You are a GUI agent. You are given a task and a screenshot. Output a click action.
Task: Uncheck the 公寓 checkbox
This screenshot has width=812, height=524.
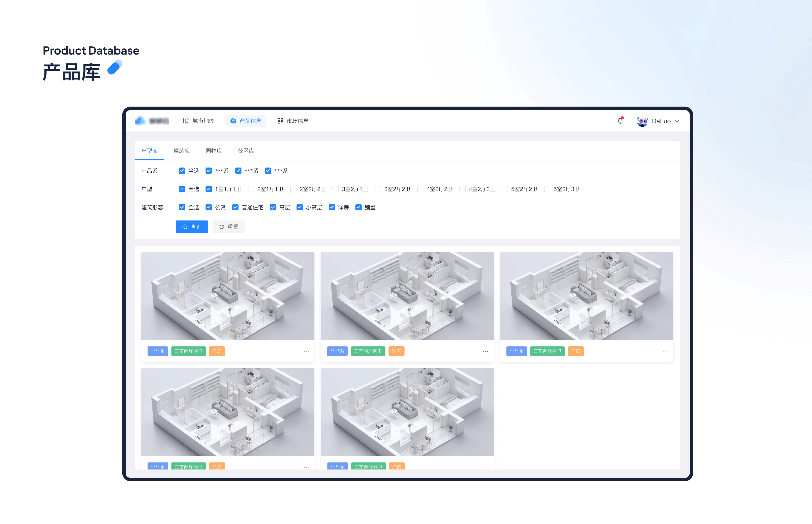point(208,208)
